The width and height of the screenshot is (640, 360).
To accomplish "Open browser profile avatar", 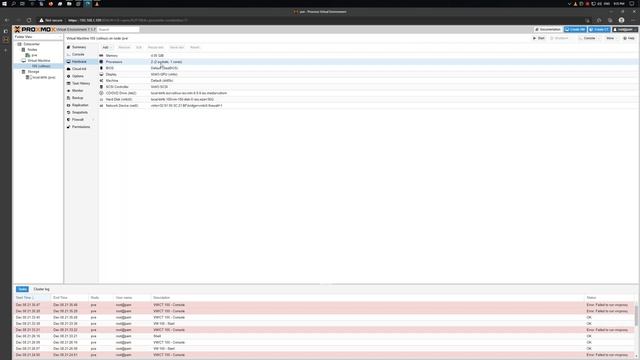I will coord(621,20).
